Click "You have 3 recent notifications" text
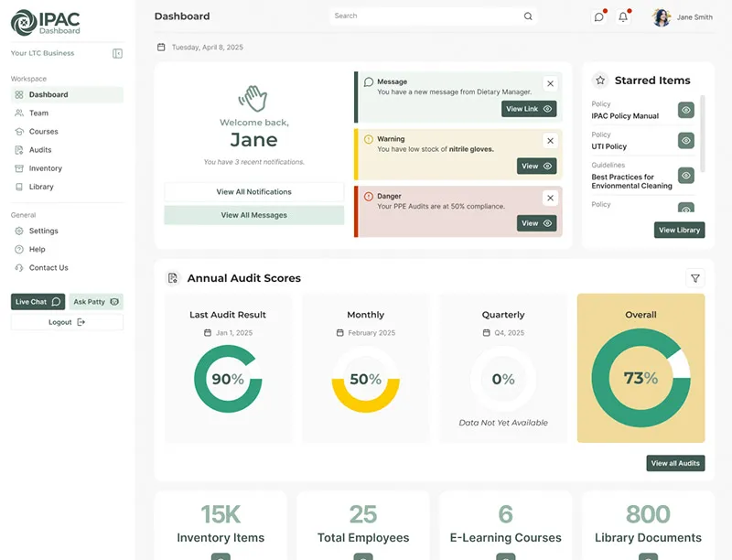Screen dimensions: 732x560 tap(254, 162)
